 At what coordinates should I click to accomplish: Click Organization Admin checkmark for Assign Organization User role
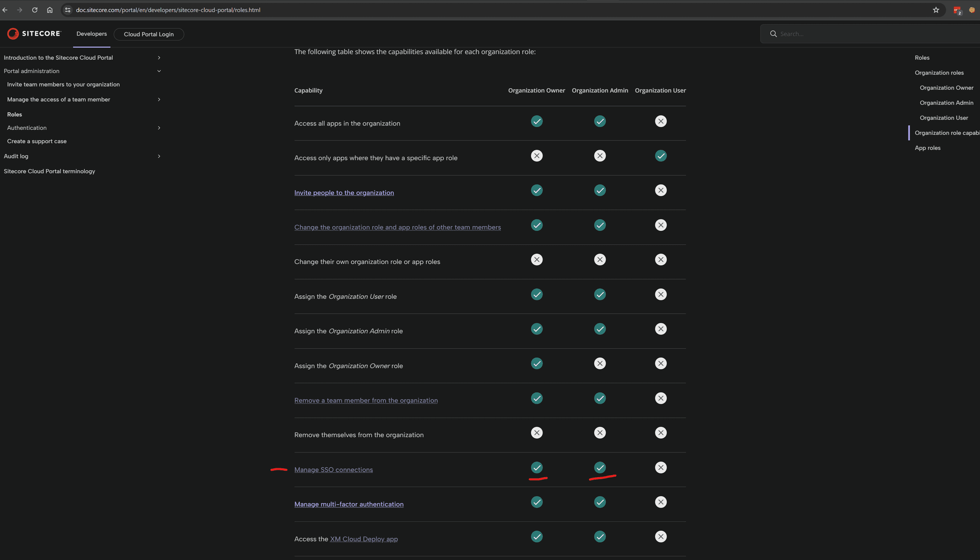600,294
